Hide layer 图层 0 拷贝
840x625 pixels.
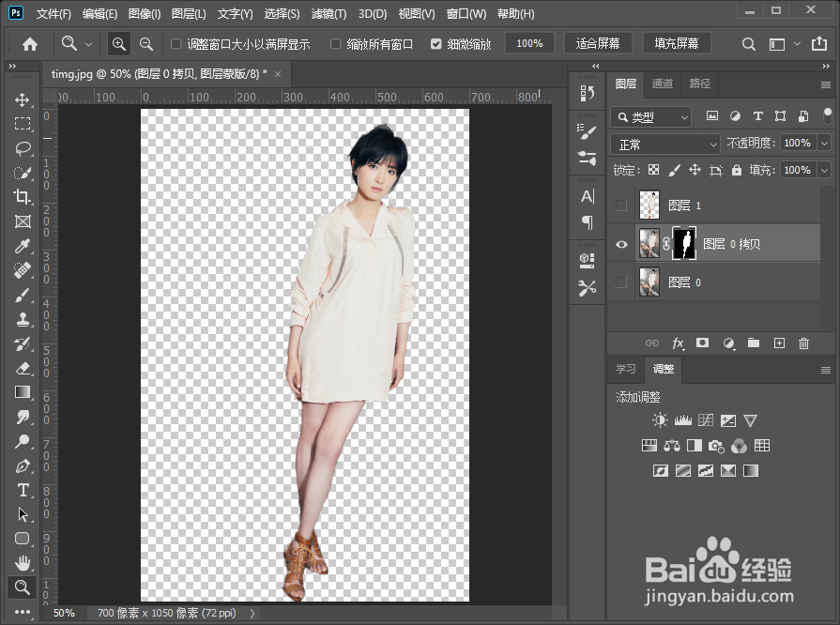click(x=621, y=244)
